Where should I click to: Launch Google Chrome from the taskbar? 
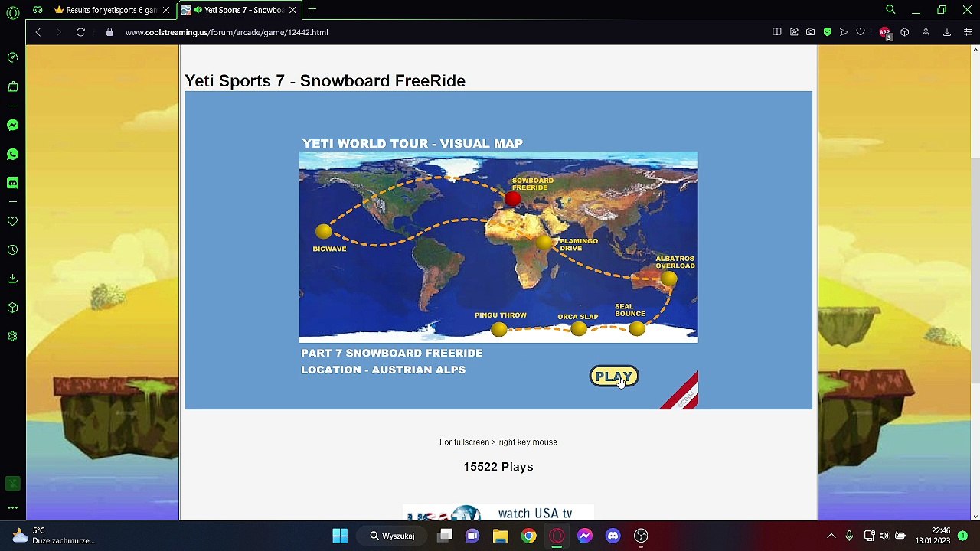click(529, 536)
